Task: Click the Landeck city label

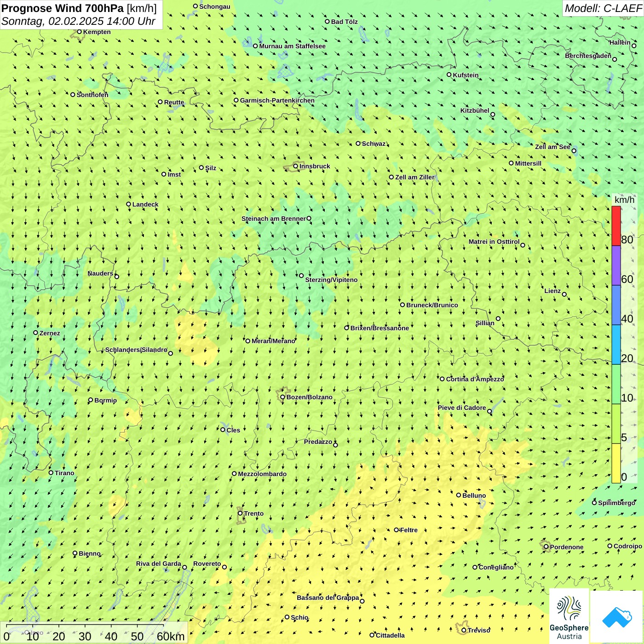Action: pos(145,204)
